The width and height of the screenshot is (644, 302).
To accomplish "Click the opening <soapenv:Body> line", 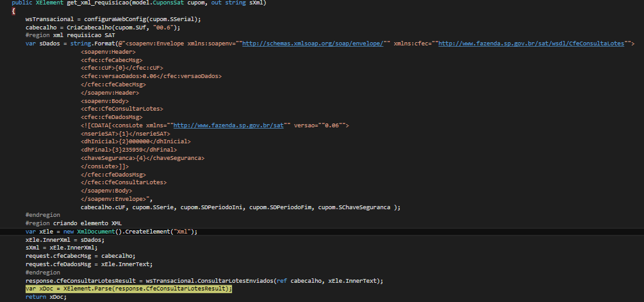I will [104, 101].
